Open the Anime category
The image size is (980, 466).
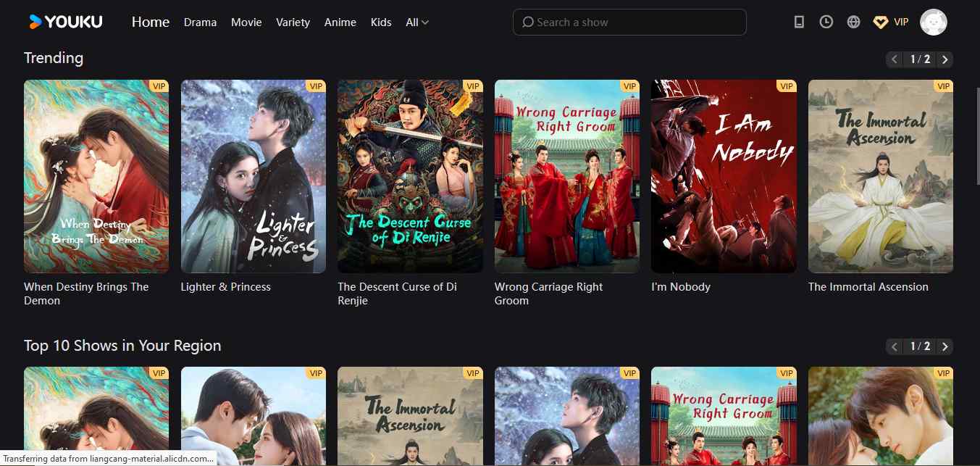point(340,22)
